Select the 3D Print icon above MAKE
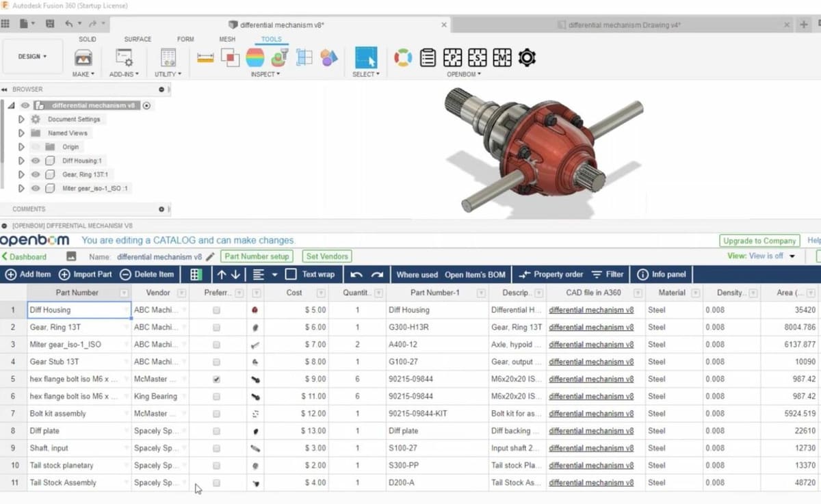The width and height of the screenshot is (821, 504). tap(83, 57)
